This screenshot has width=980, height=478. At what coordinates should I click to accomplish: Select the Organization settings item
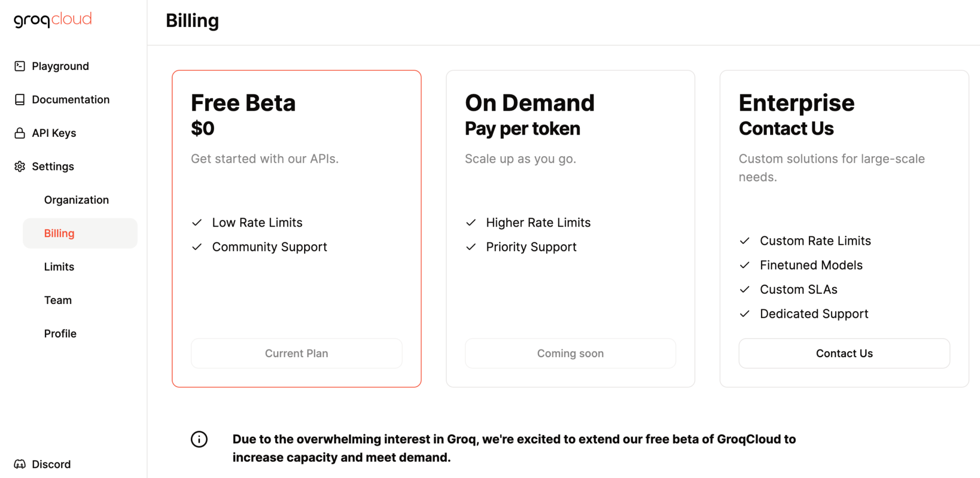[77, 200]
